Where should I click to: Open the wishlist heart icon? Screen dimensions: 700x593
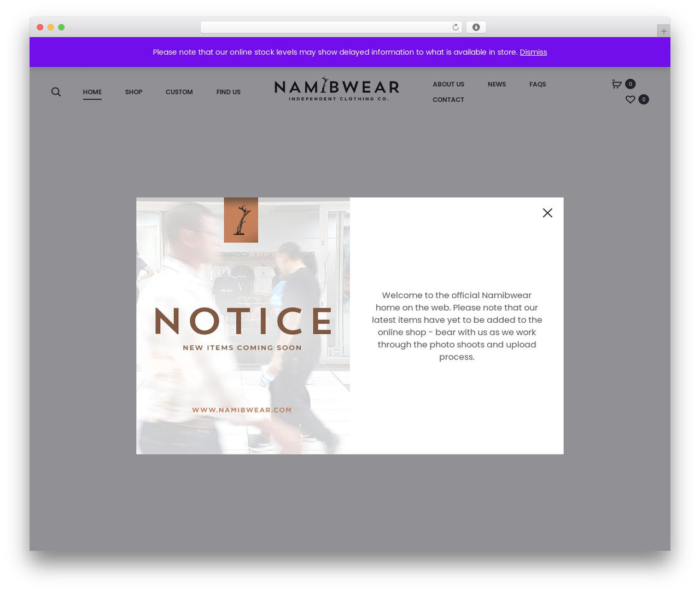coord(631,99)
